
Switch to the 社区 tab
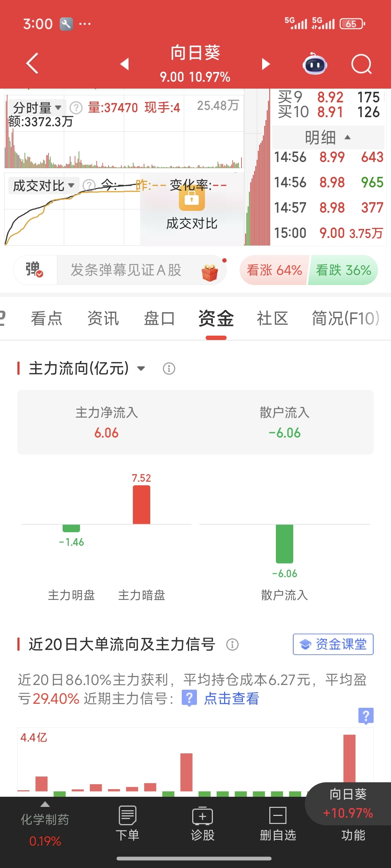pos(272,319)
